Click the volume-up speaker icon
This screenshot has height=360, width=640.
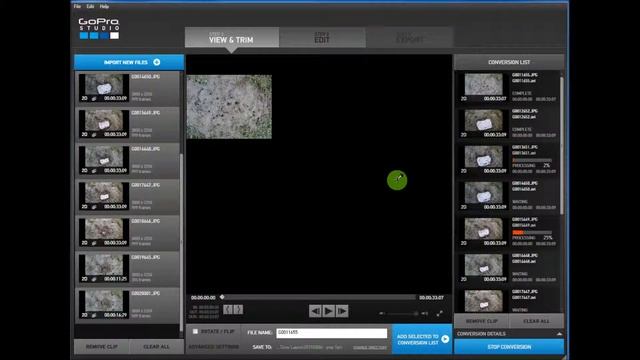[424, 313]
